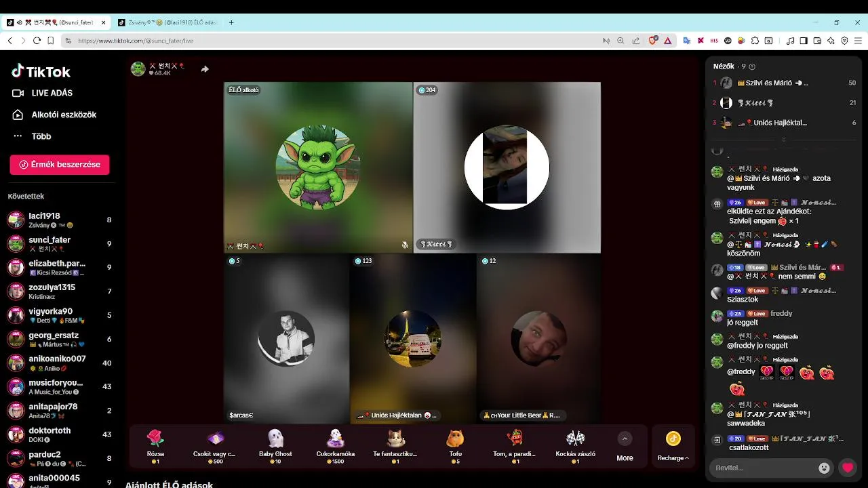This screenshot has width=868, height=488.
Task: Open georg_ersatz followed channel
Action: (60, 339)
